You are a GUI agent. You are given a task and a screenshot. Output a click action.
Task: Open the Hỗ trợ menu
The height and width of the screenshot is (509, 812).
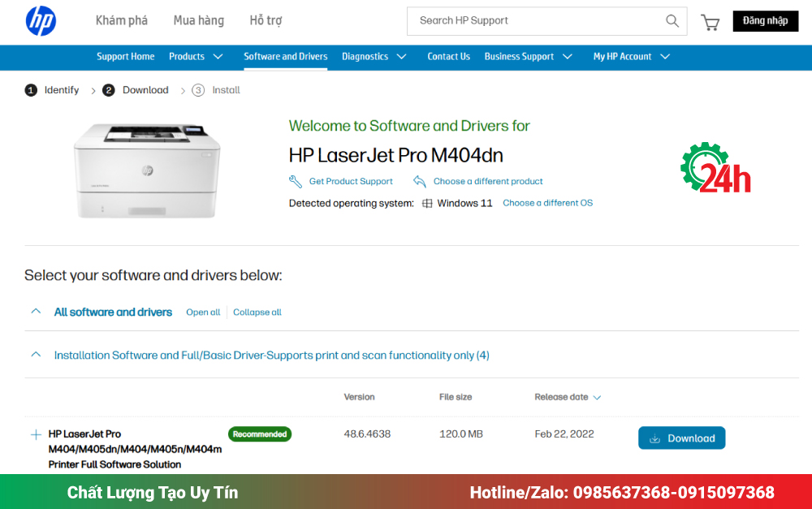click(266, 21)
